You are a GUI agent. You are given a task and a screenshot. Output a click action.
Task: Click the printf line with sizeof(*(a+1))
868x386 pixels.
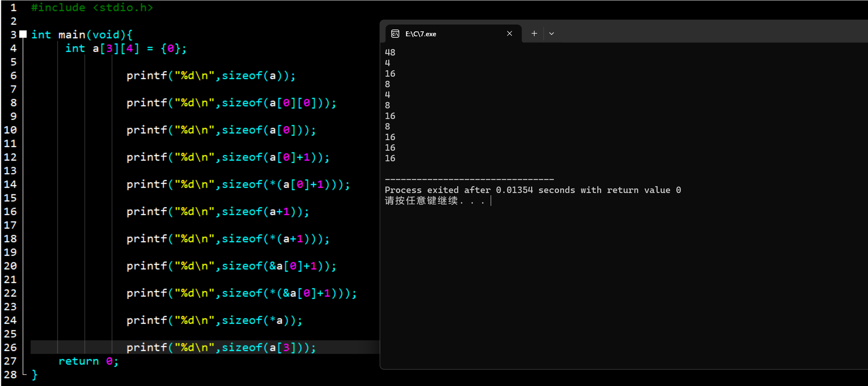pyautogui.click(x=228, y=239)
